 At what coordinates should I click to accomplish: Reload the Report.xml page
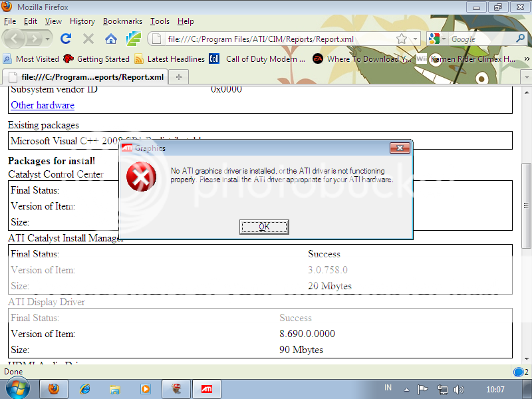tap(65, 39)
